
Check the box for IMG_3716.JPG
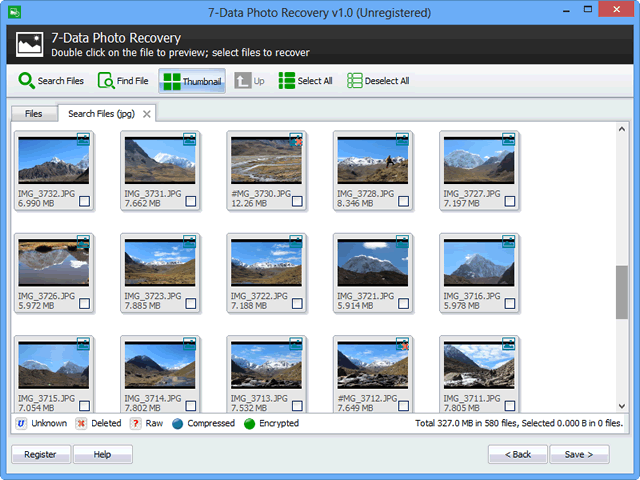510,304
